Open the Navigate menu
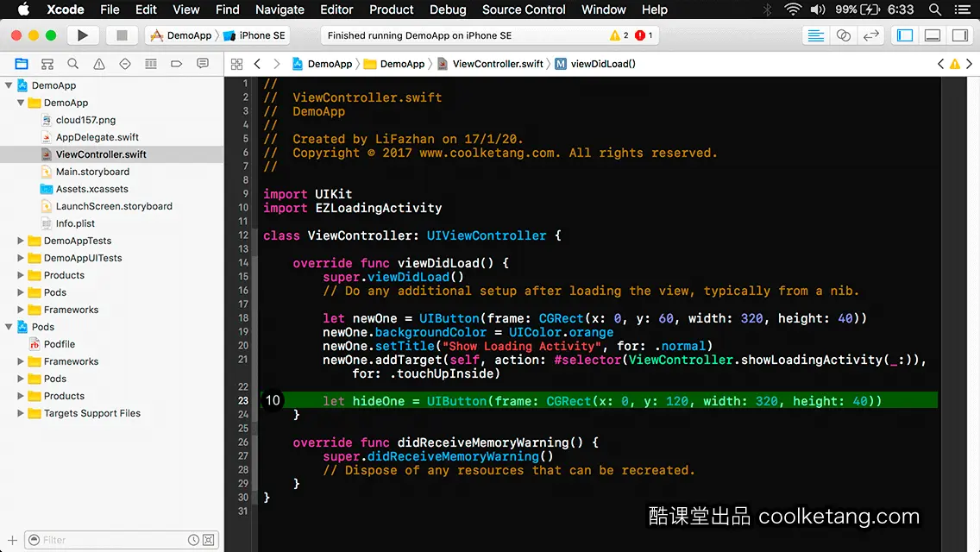This screenshot has height=552, width=980. (280, 9)
